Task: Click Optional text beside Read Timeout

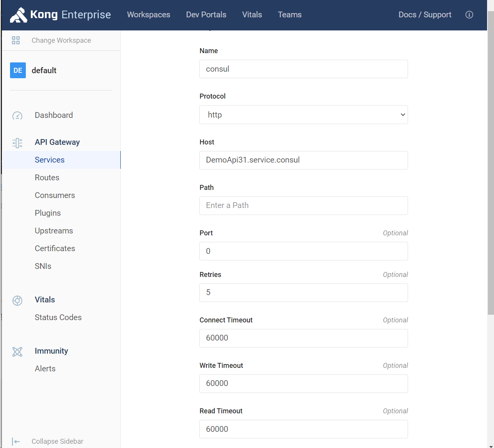Action: click(395, 411)
